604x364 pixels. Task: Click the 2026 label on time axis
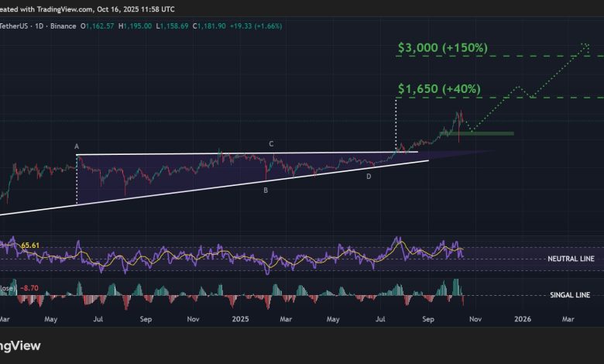(522, 318)
